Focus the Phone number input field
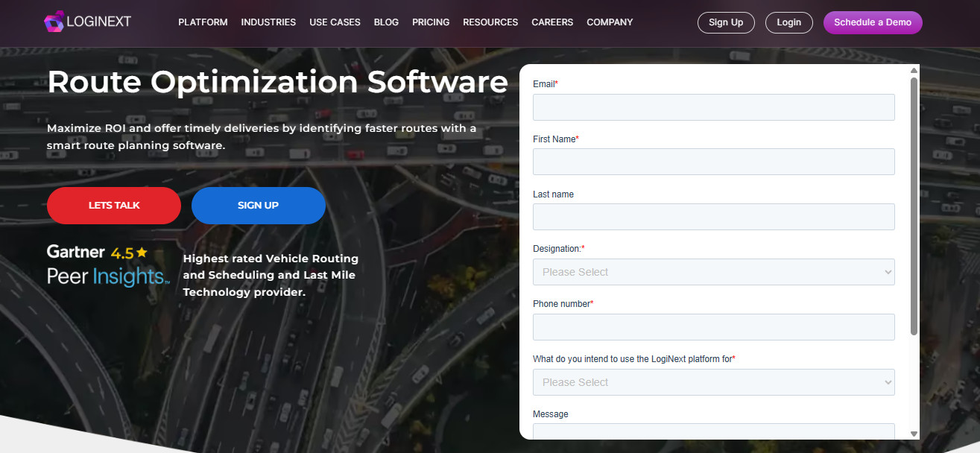This screenshot has height=453, width=980. (713, 327)
